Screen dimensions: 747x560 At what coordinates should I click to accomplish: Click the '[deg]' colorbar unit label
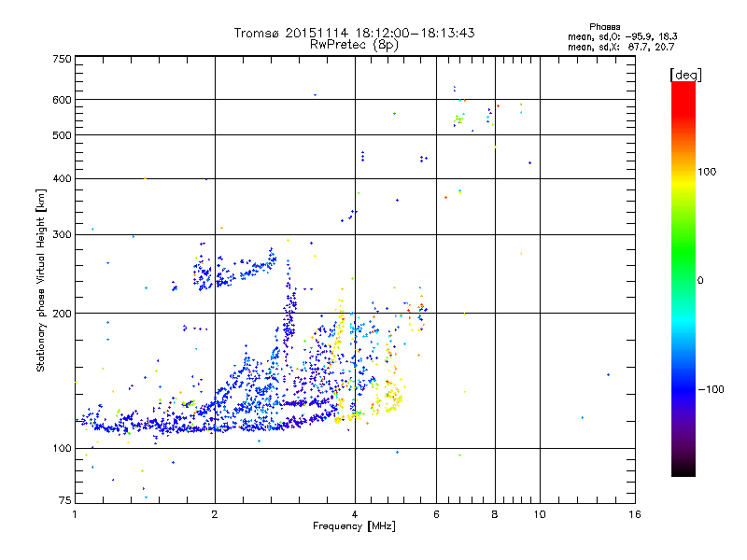tap(685, 75)
